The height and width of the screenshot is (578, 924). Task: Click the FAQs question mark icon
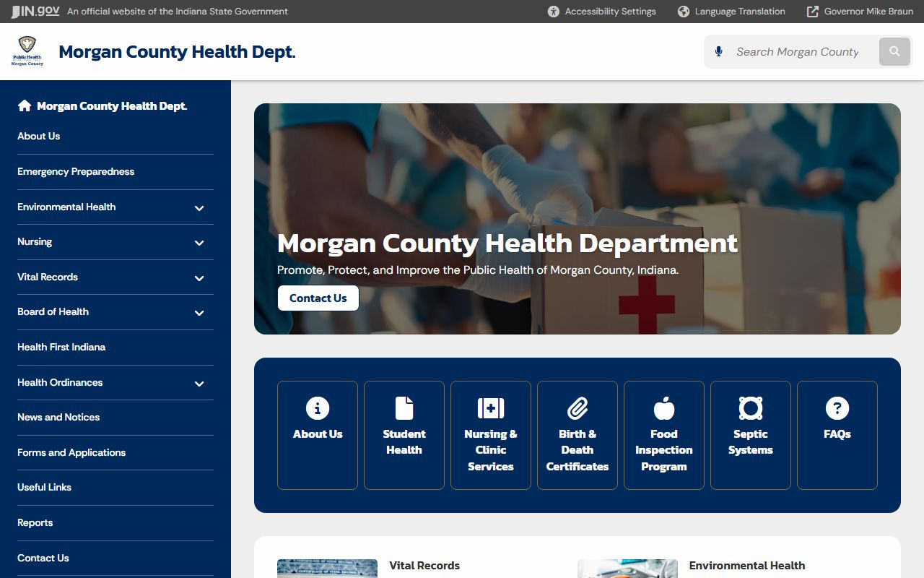[837, 408]
